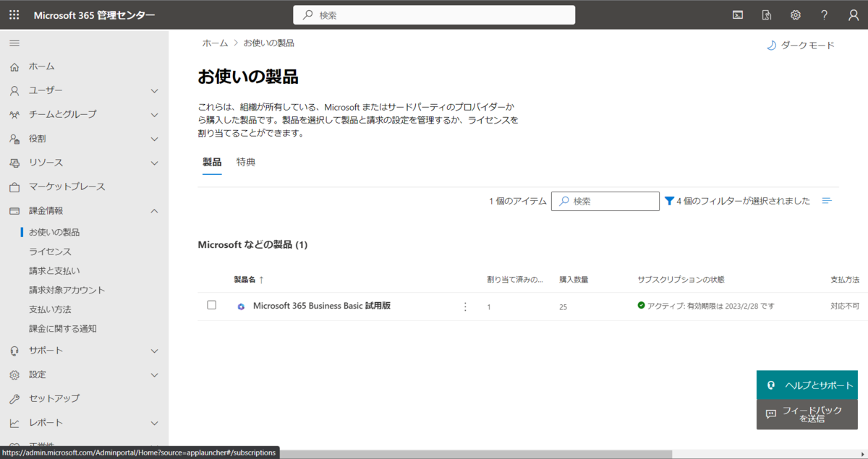This screenshot has height=459, width=868.
Task: Click the 設定 gear icon in sidebar
Action: tap(14, 374)
